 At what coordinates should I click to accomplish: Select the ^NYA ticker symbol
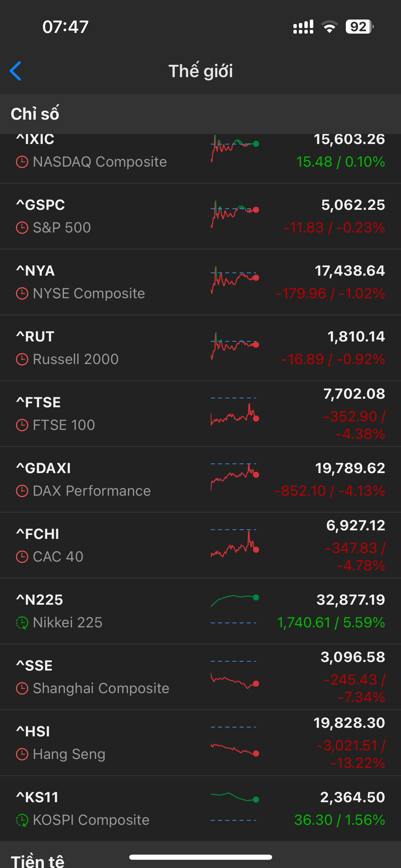tap(36, 271)
